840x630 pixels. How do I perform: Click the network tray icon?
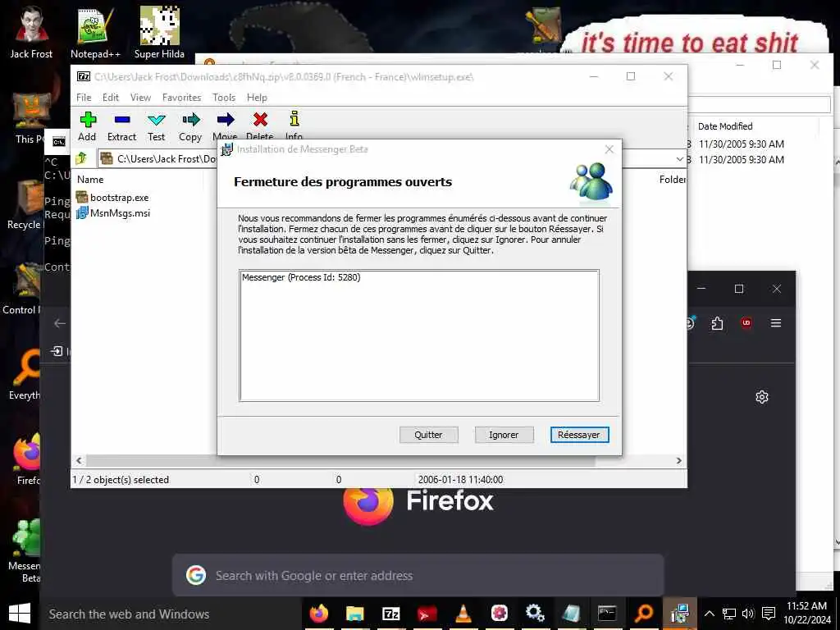tap(728, 614)
